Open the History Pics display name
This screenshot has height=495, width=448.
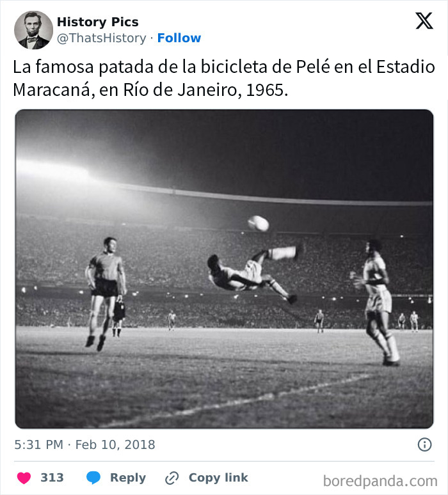pos(97,22)
